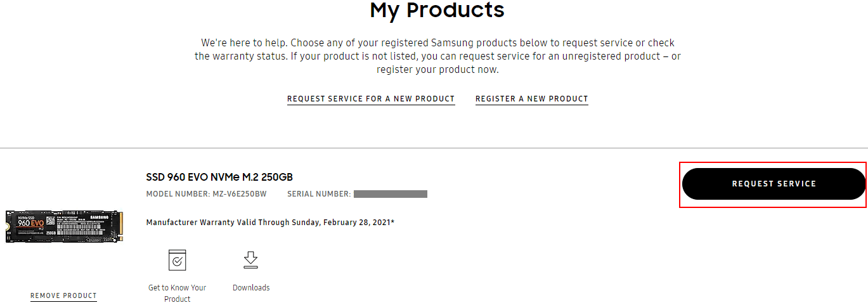Click the Manufacturer Warranty Valid Through text
The width and height of the screenshot is (868, 305).
(217, 223)
